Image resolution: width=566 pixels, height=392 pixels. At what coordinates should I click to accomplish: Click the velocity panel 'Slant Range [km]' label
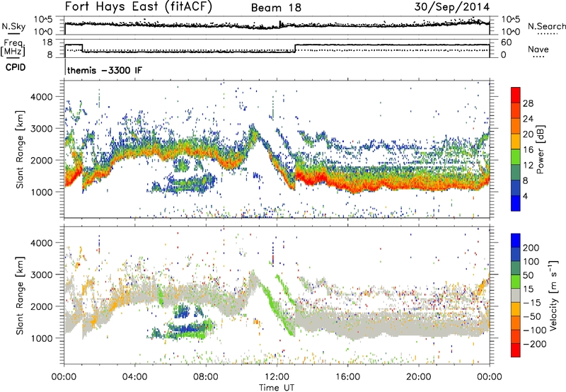20,295
